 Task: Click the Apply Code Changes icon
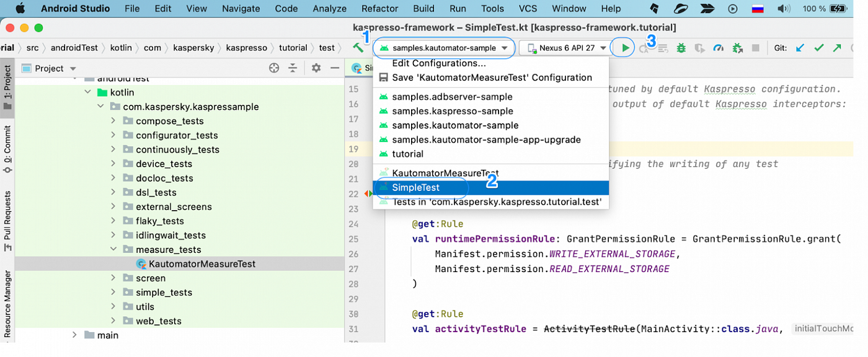pos(662,48)
